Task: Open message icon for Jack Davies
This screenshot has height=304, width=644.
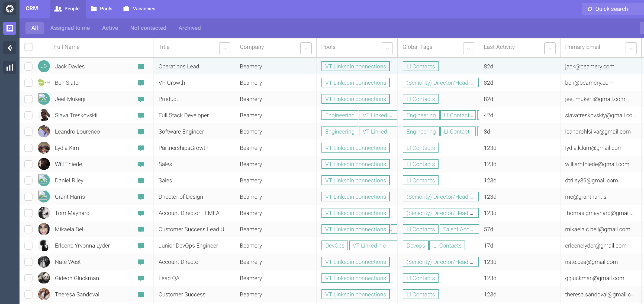Action: pyautogui.click(x=141, y=66)
